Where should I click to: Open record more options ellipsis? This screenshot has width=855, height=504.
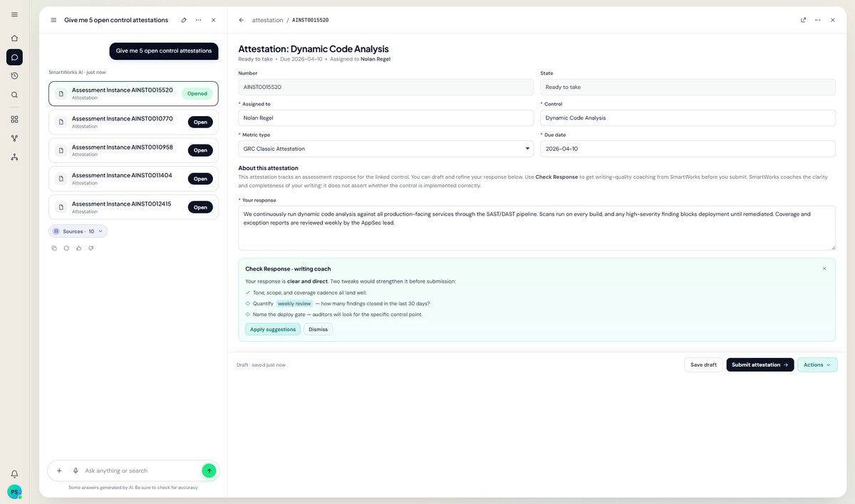click(818, 20)
